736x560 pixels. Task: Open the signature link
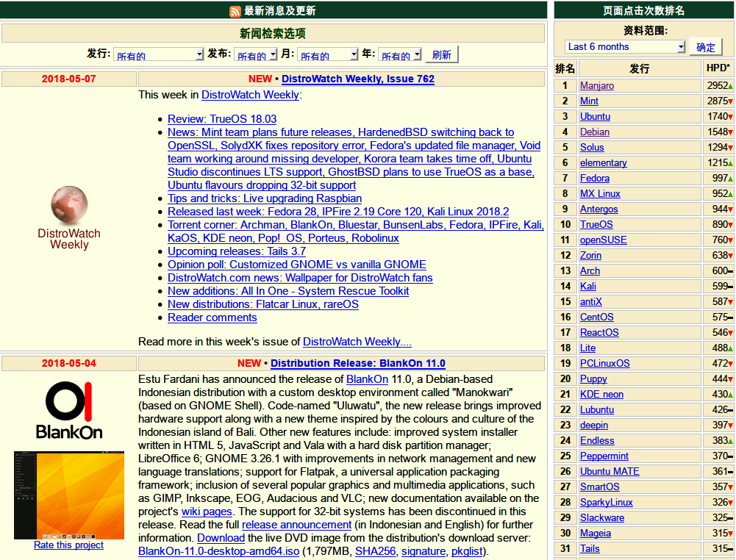click(424, 551)
